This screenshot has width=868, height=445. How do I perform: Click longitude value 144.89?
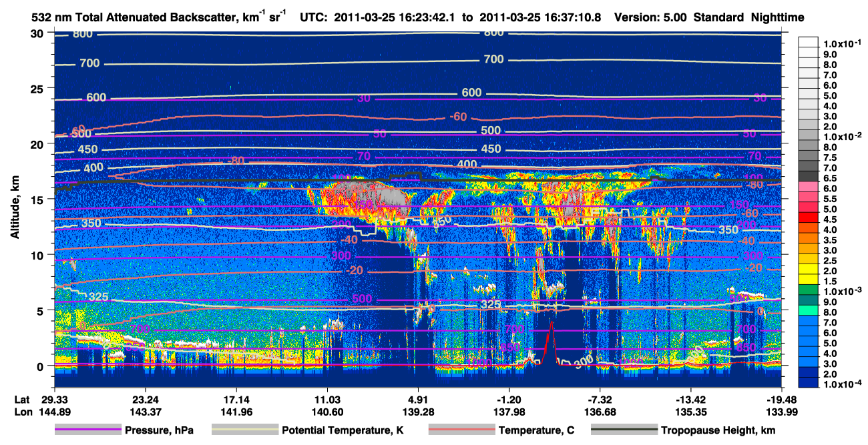pos(54,412)
